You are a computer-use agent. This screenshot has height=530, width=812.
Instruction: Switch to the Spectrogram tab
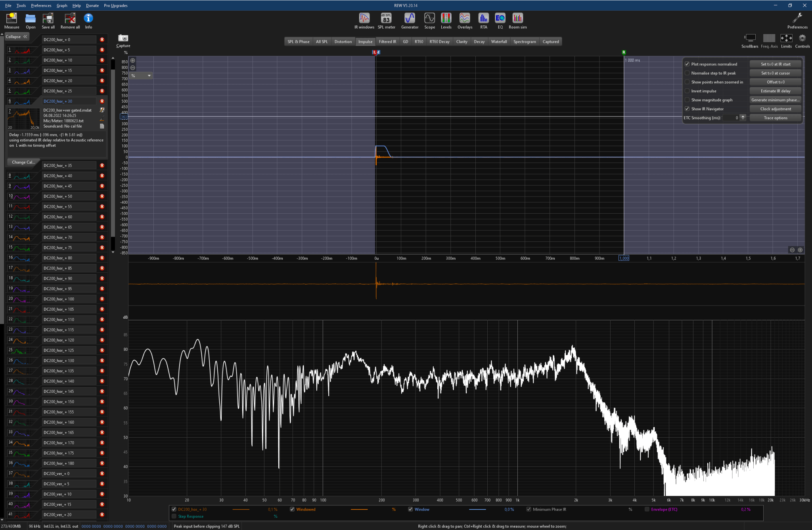(x=525, y=42)
